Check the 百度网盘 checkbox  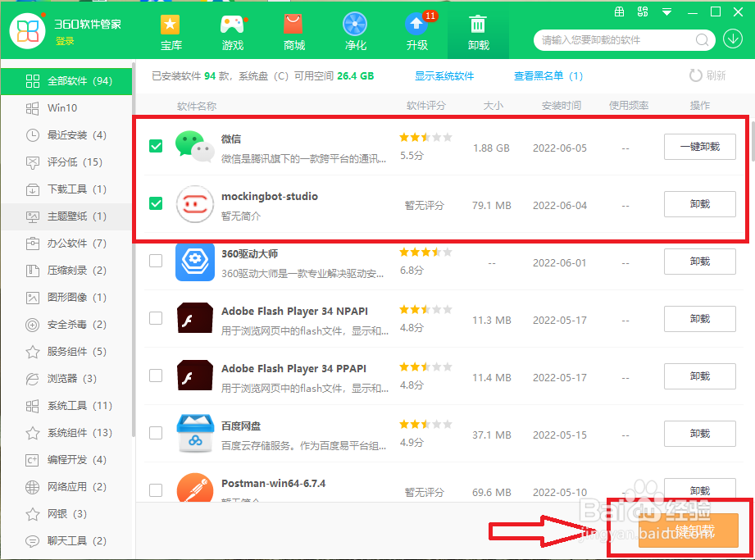(156, 432)
